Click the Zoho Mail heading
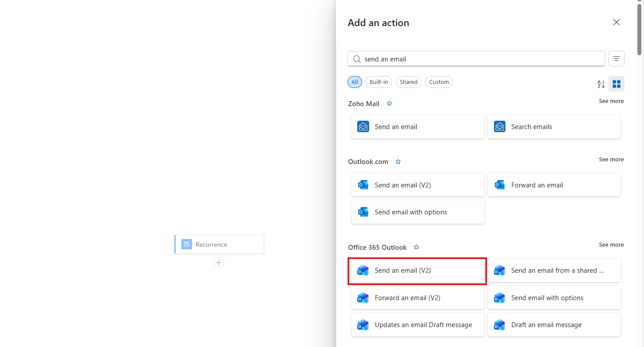644x347 pixels. pyautogui.click(x=364, y=104)
